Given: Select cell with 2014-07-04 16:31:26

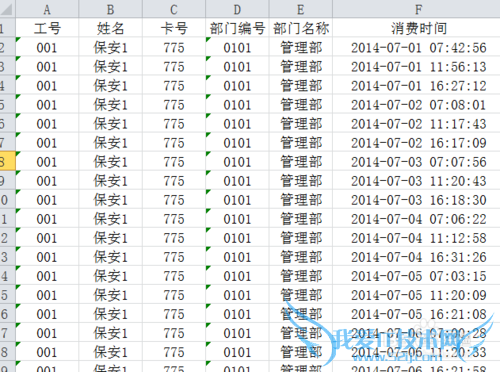Looking at the screenshot, I should tap(417, 256).
